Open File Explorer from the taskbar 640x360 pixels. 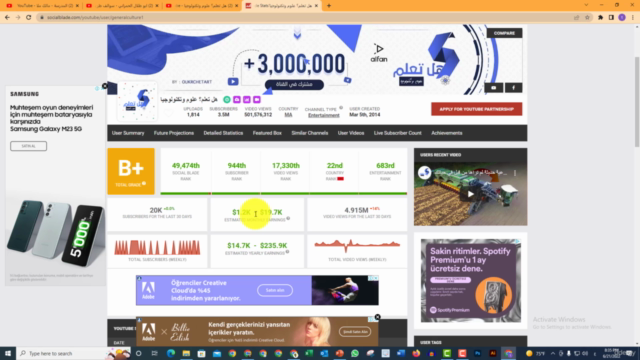tap(186, 353)
